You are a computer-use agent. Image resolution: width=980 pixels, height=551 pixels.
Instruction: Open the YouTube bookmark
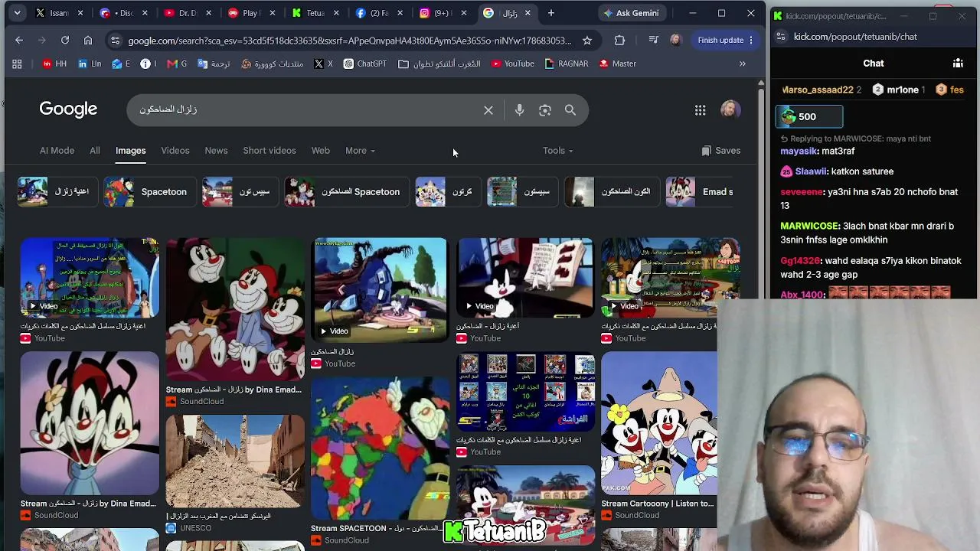[512, 64]
